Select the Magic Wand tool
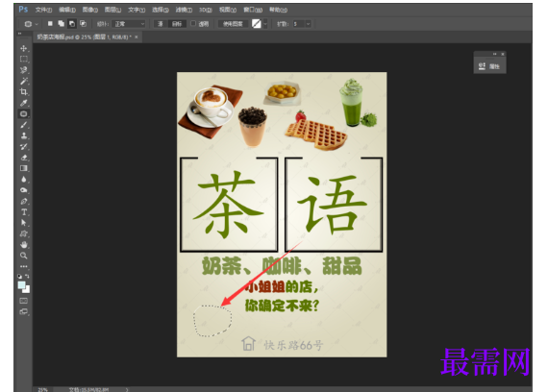 click(x=24, y=81)
